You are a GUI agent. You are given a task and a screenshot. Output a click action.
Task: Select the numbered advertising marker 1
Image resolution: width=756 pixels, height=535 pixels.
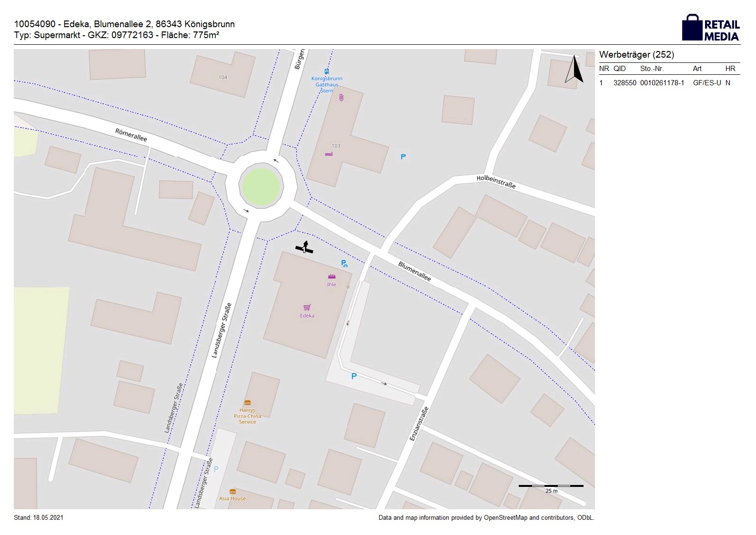(304, 248)
